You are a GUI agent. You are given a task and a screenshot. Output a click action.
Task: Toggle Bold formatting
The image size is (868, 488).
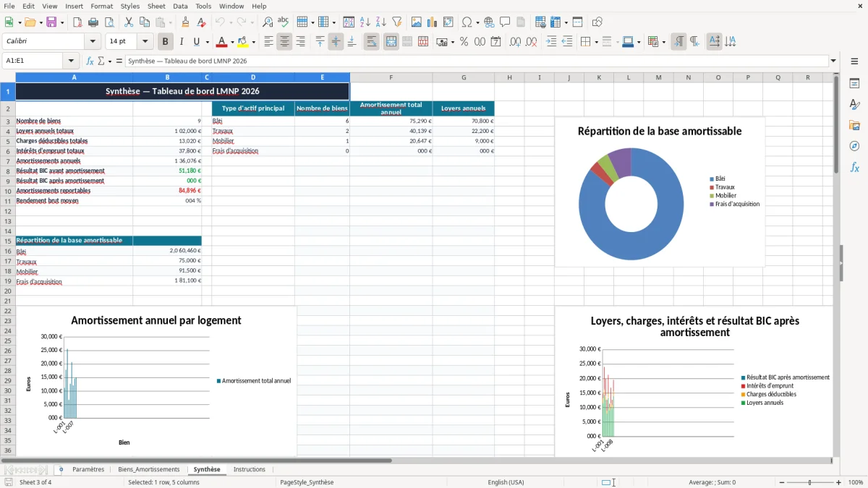pos(166,42)
